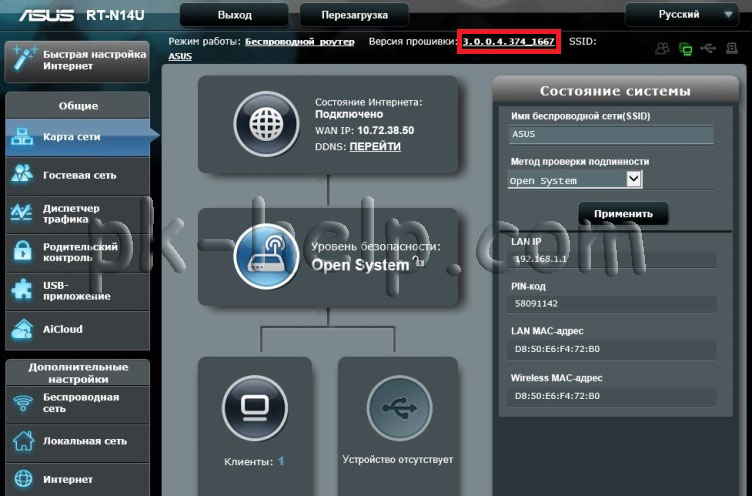Click the Wireless MAC-адрес value field
The image size is (752, 496).
coord(612,396)
